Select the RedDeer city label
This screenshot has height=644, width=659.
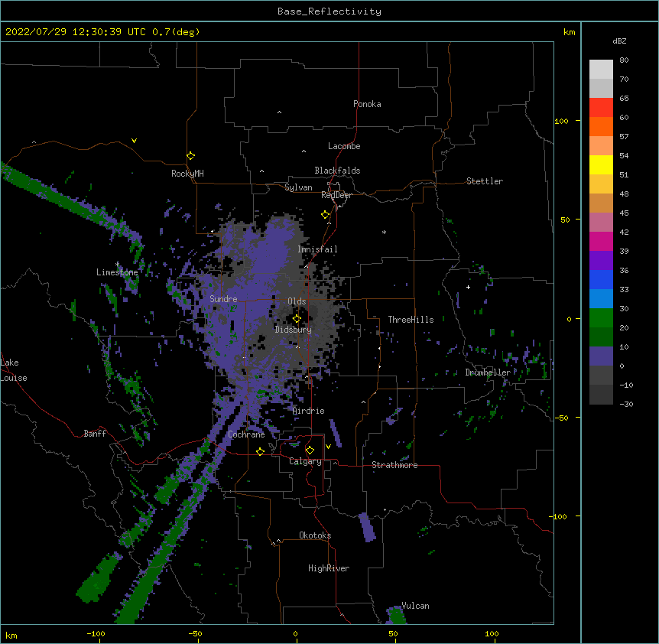tap(336, 195)
